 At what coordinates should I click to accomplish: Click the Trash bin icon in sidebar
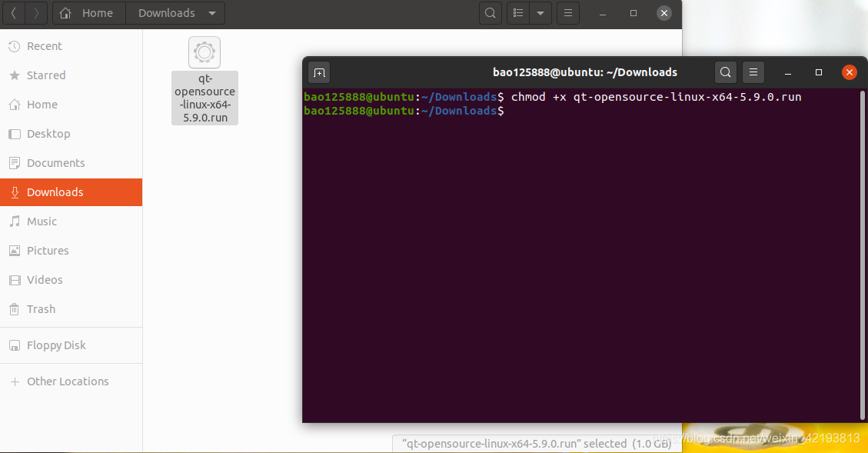15,310
